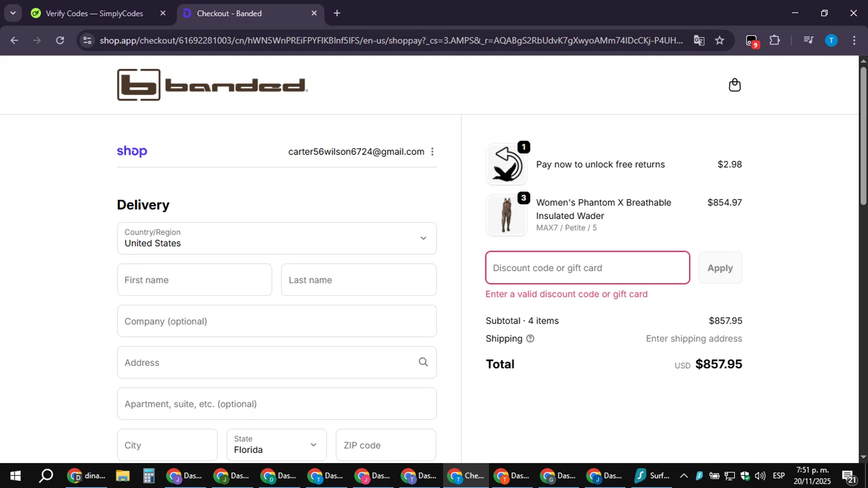Click the 'Enter shipping address' text
This screenshot has height=488, width=868.
click(x=694, y=339)
